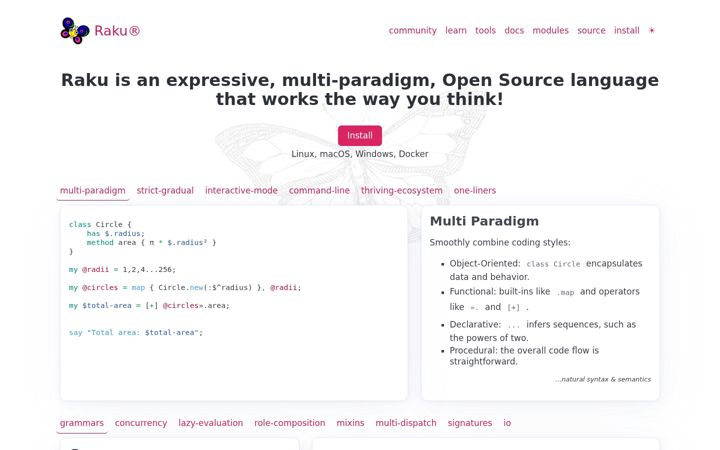Go to the tools page
The image size is (720, 450).
click(x=485, y=30)
